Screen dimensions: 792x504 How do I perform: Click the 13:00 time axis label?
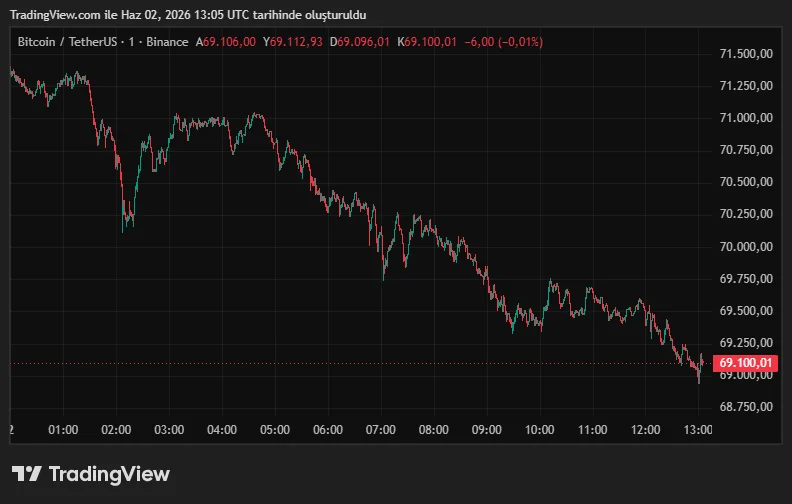click(698, 430)
